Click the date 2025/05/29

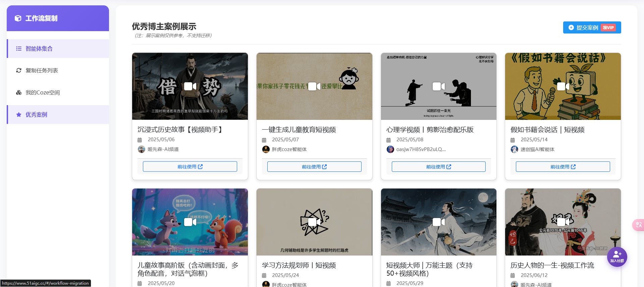click(410, 283)
